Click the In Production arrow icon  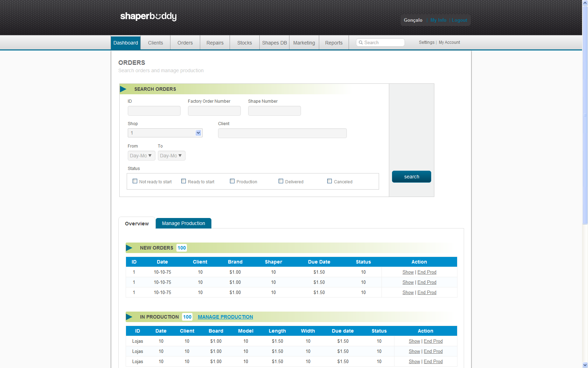tap(129, 317)
